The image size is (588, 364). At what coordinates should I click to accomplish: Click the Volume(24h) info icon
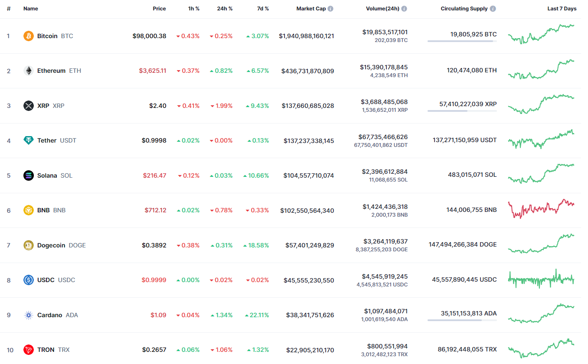[x=404, y=9]
